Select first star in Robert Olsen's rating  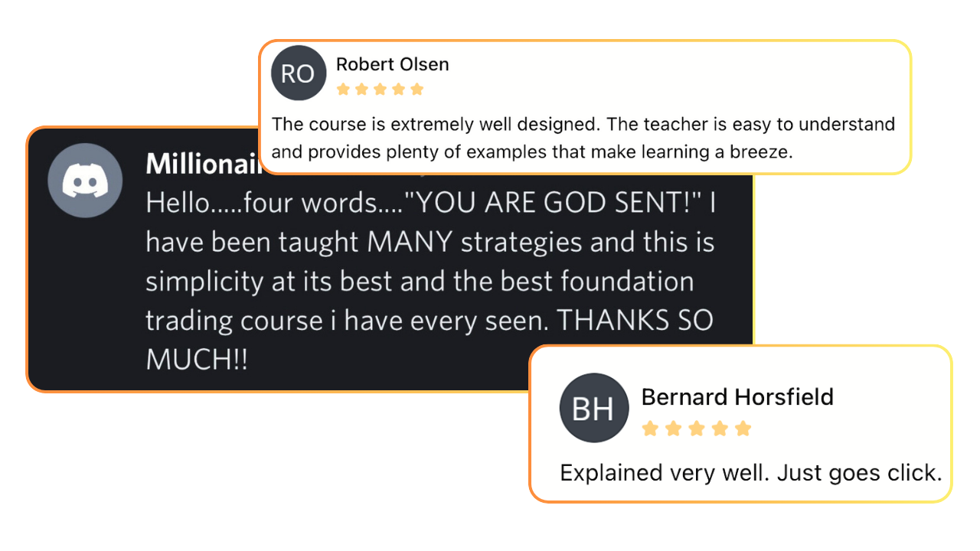pyautogui.click(x=343, y=90)
